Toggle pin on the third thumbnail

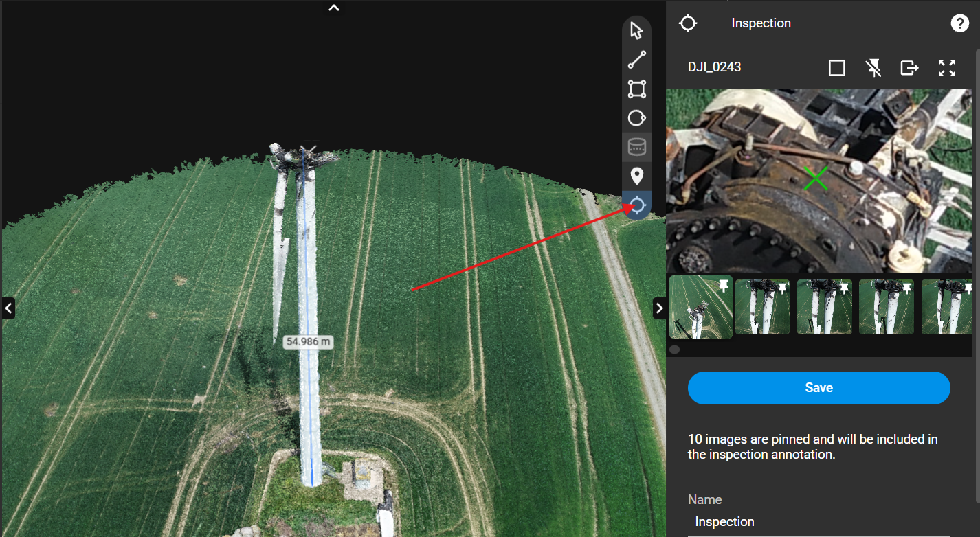pos(844,288)
